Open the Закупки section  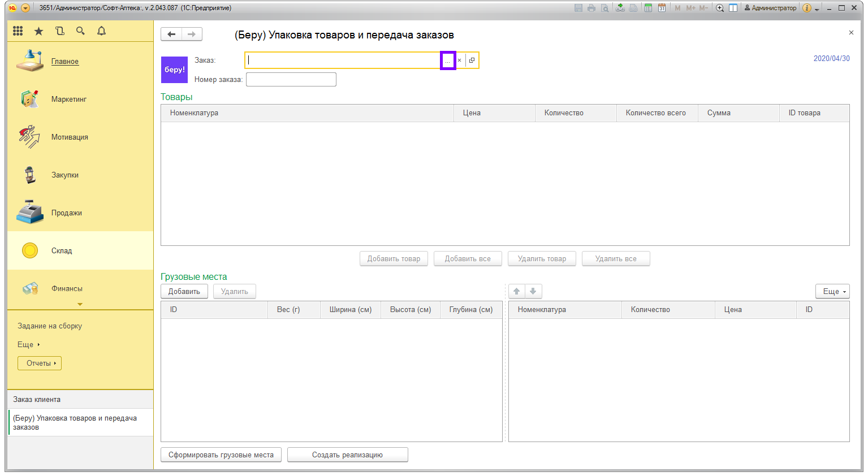click(65, 175)
